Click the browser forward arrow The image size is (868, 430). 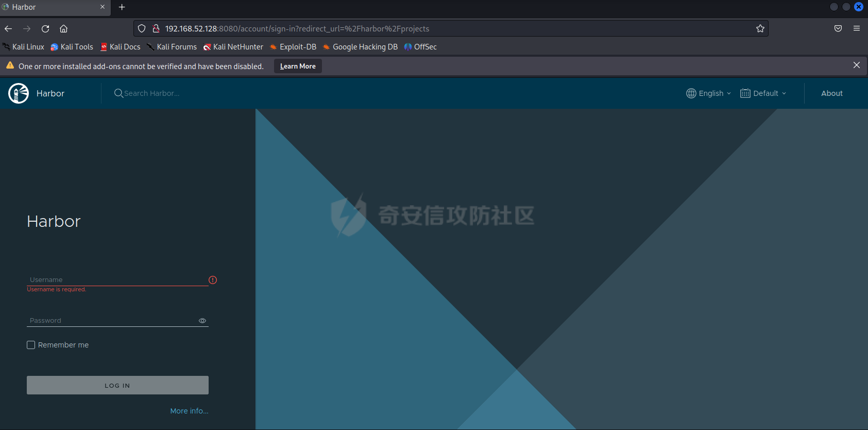(x=27, y=28)
